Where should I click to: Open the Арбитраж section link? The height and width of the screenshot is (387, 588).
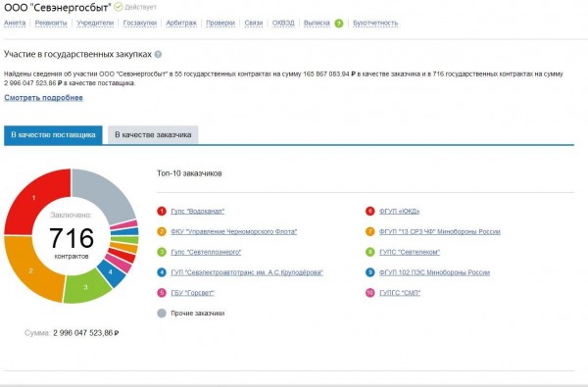(181, 23)
